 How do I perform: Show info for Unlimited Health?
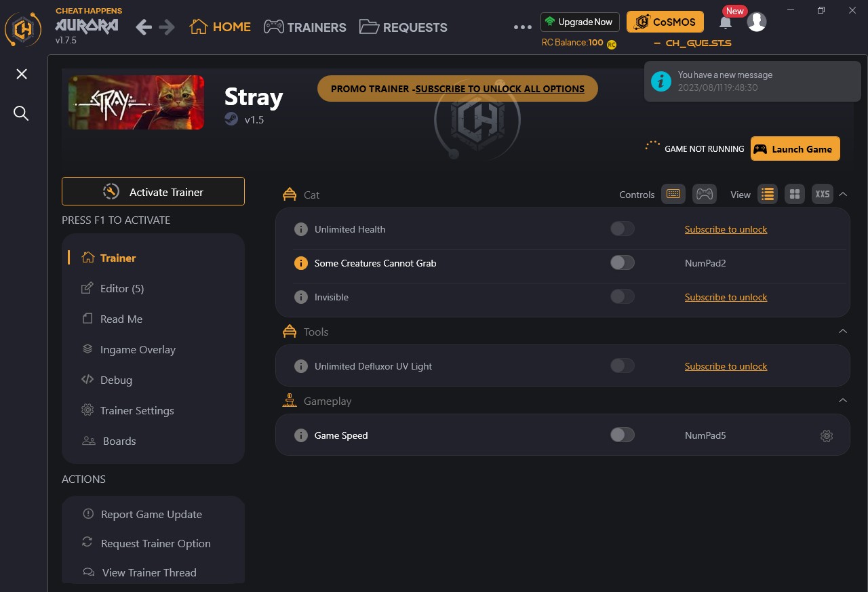pos(301,229)
